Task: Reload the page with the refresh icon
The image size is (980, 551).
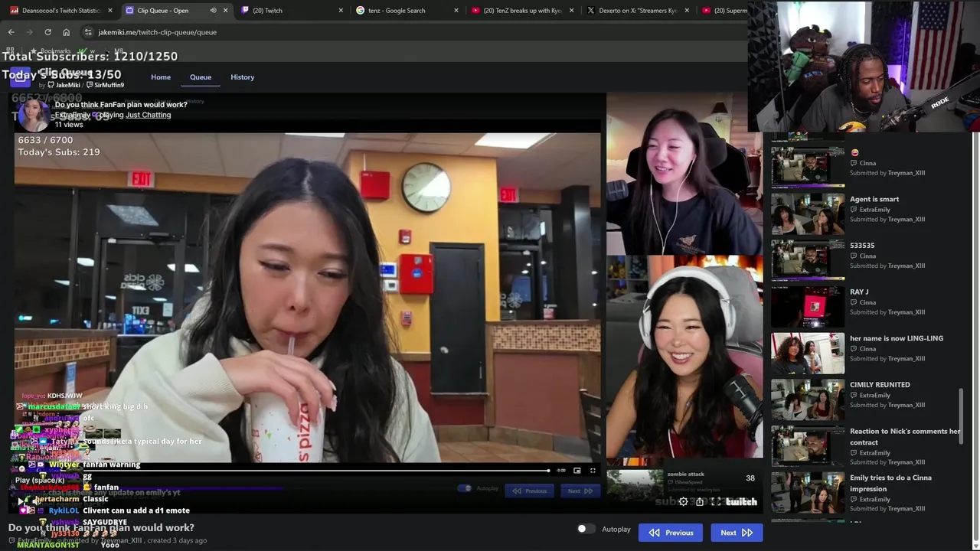Action: (x=47, y=32)
